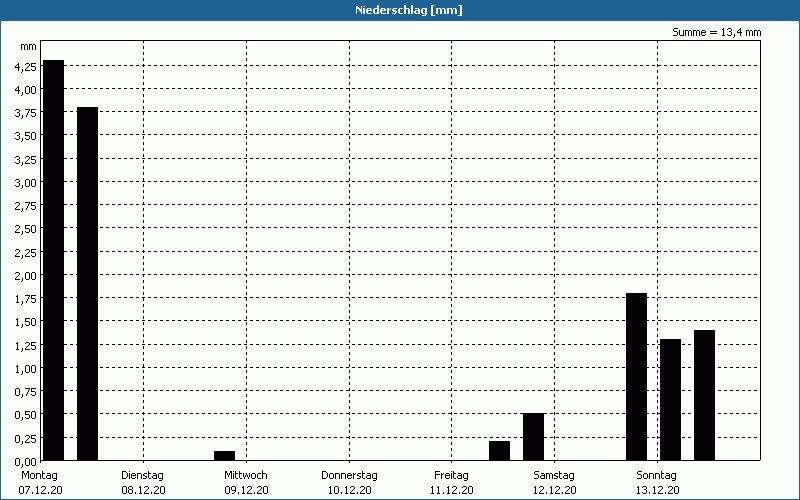The height and width of the screenshot is (500, 800).
Task: Click the 'Montag' axis label
Action: pos(39,476)
